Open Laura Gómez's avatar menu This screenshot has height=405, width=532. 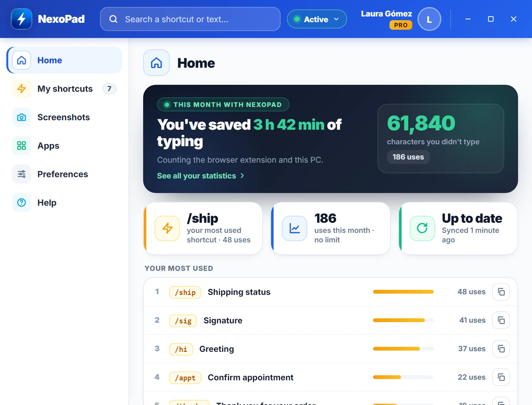429,19
